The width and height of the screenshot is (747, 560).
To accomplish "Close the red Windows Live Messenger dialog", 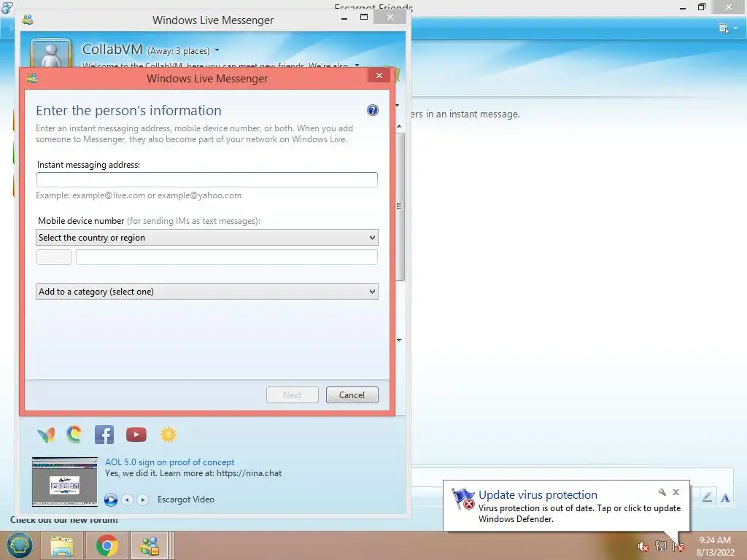I will (x=379, y=75).
